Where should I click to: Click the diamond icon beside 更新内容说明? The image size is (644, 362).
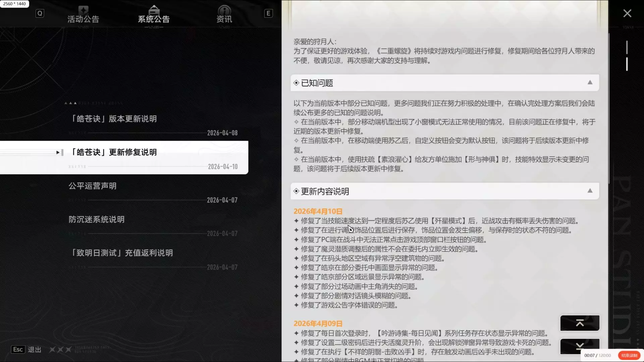click(296, 191)
